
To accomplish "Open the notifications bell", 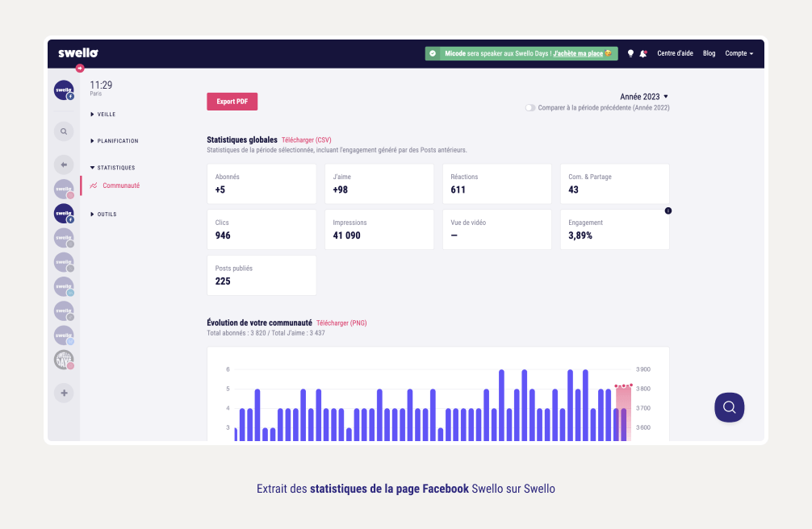I will coord(643,54).
